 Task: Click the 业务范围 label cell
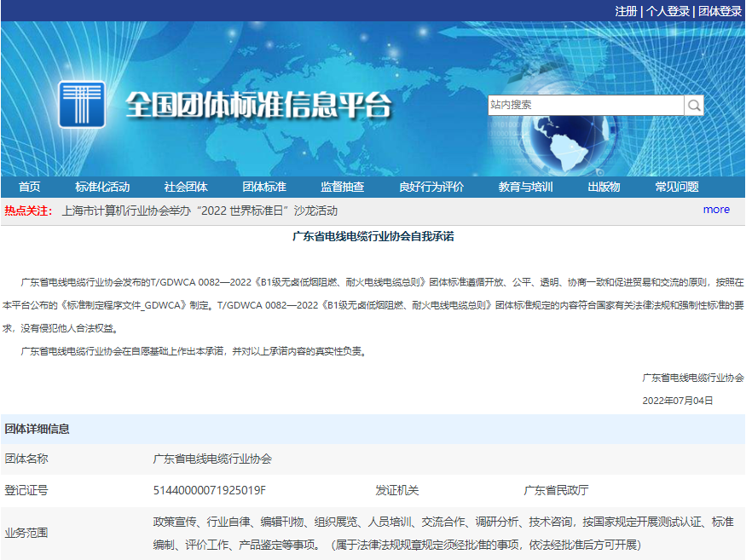click(26, 533)
